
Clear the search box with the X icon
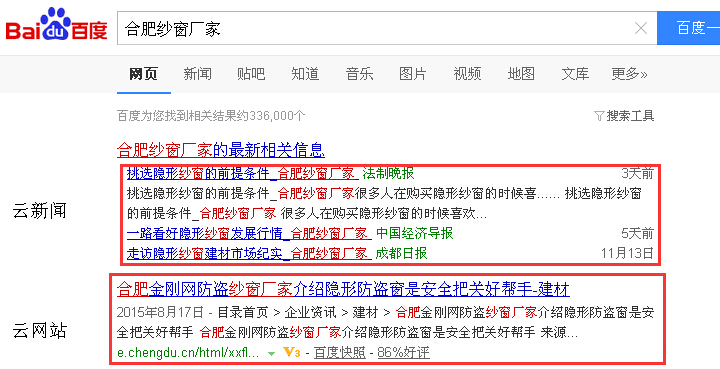[x=641, y=28]
